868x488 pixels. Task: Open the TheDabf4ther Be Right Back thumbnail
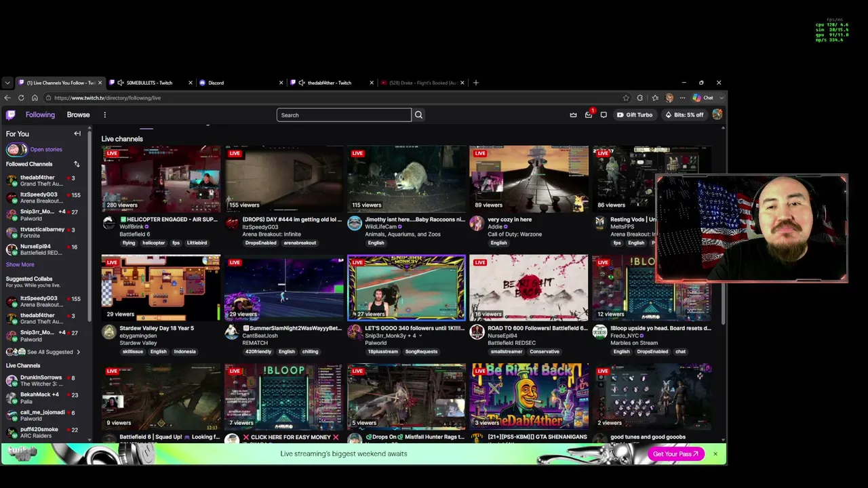[x=529, y=396]
